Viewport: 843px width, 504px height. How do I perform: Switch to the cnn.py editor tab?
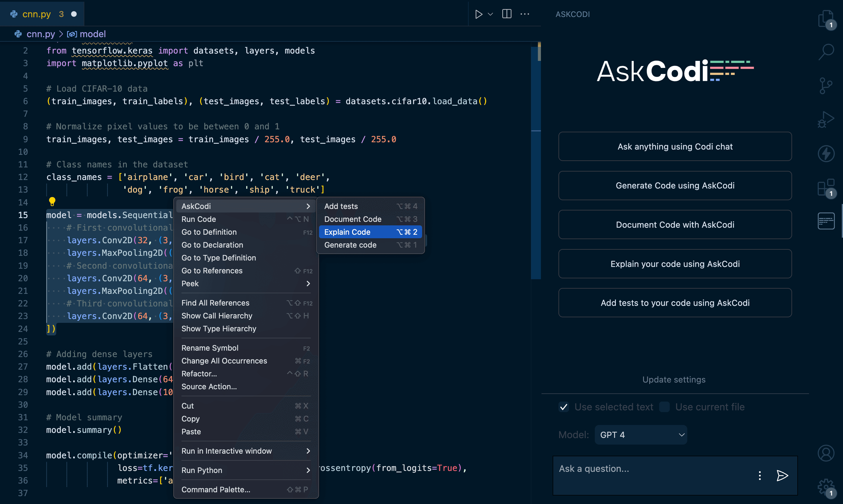coord(42,14)
